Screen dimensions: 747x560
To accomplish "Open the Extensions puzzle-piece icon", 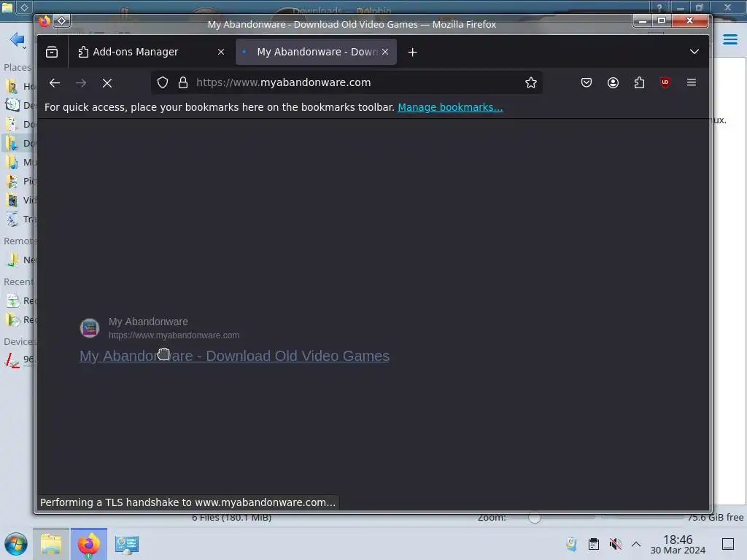I will (639, 83).
